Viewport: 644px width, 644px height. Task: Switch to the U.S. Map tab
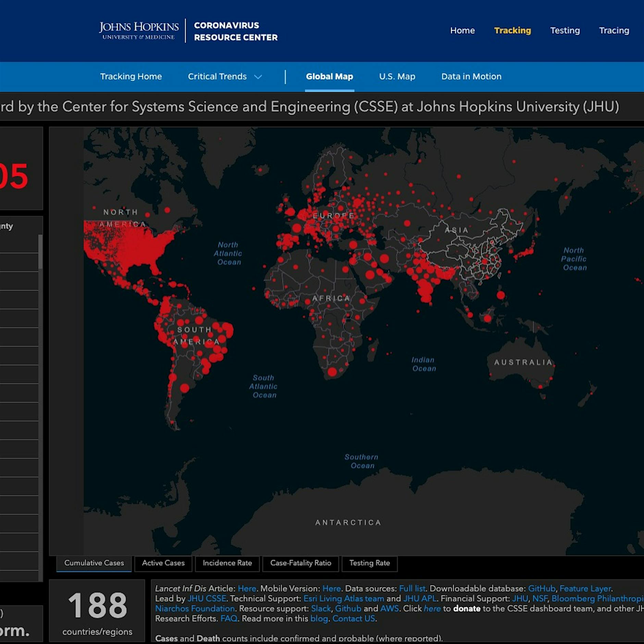click(397, 76)
